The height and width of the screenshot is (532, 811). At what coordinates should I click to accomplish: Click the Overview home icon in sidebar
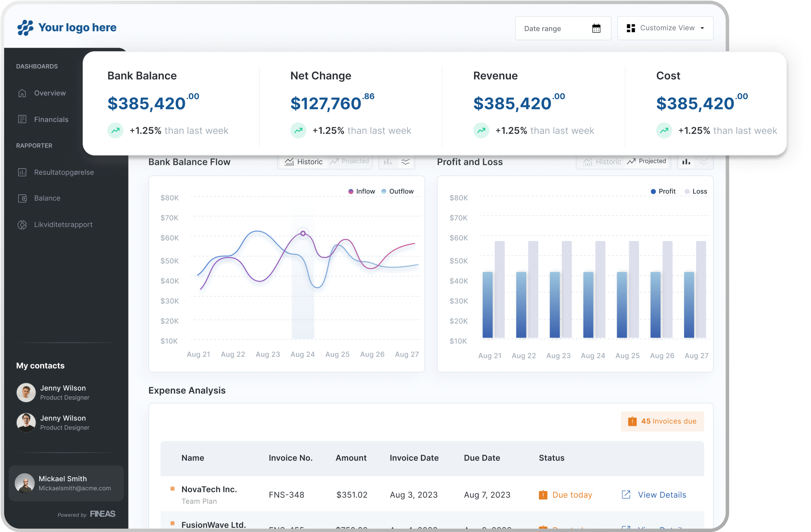[x=22, y=93]
